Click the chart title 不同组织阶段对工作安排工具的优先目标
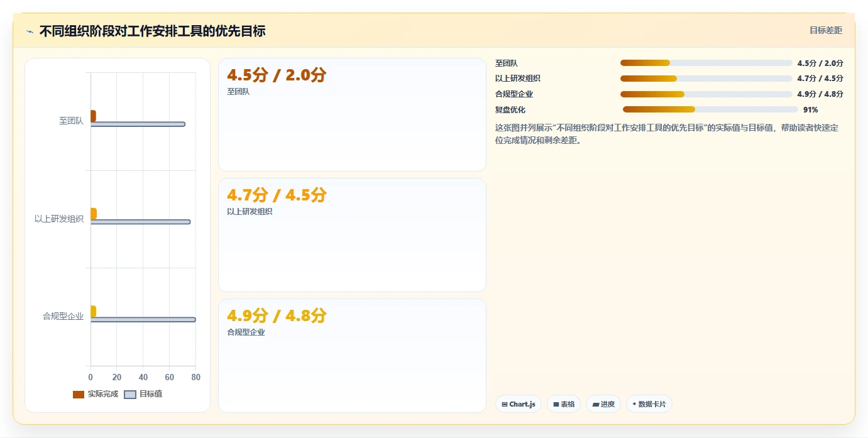Viewport: 868px width, 438px height. [152, 31]
